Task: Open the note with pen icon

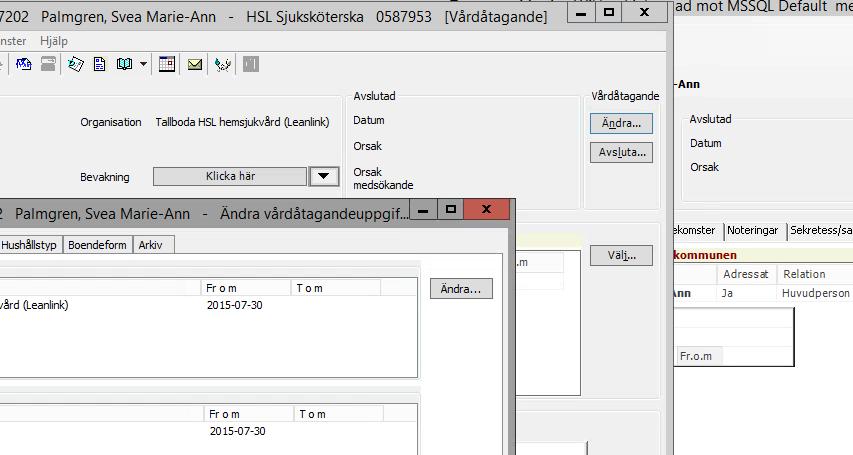Action: (76, 64)
